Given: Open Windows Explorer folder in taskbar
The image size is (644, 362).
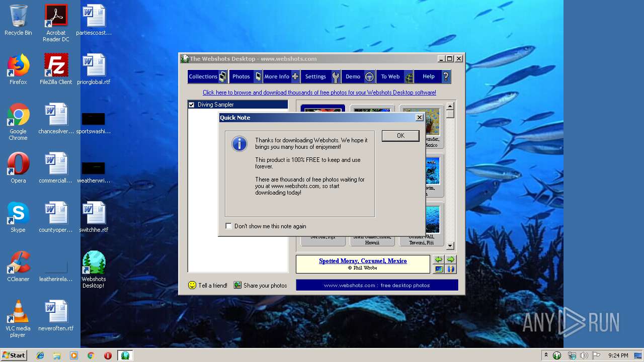Looking at the screenshot, I should (x=57, y=355).
